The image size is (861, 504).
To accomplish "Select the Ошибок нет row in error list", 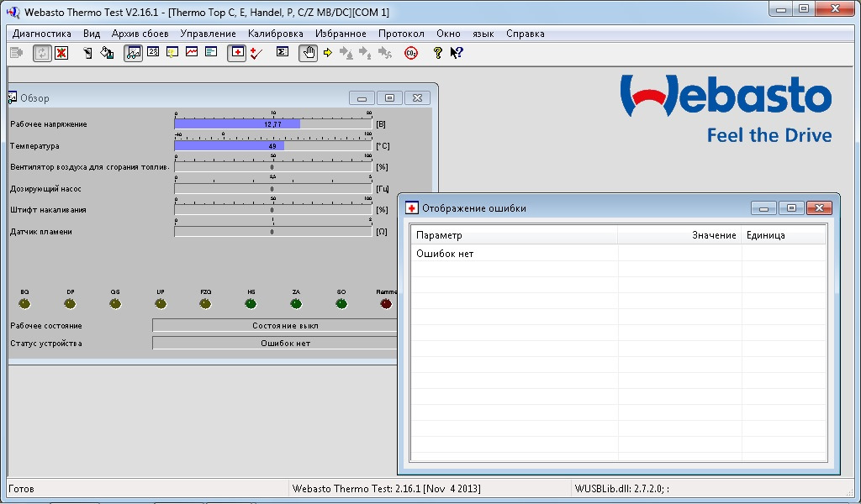I will [x=445, y=254].
